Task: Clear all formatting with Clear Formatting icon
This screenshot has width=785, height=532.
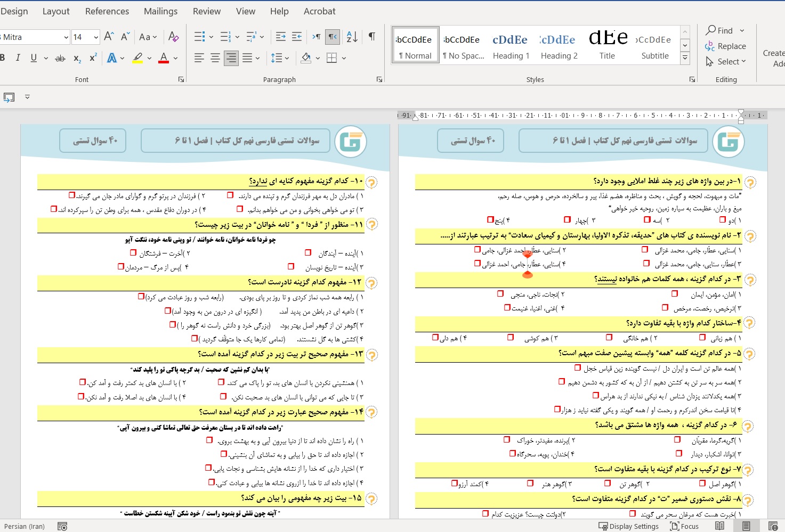Action: point(174,37)
